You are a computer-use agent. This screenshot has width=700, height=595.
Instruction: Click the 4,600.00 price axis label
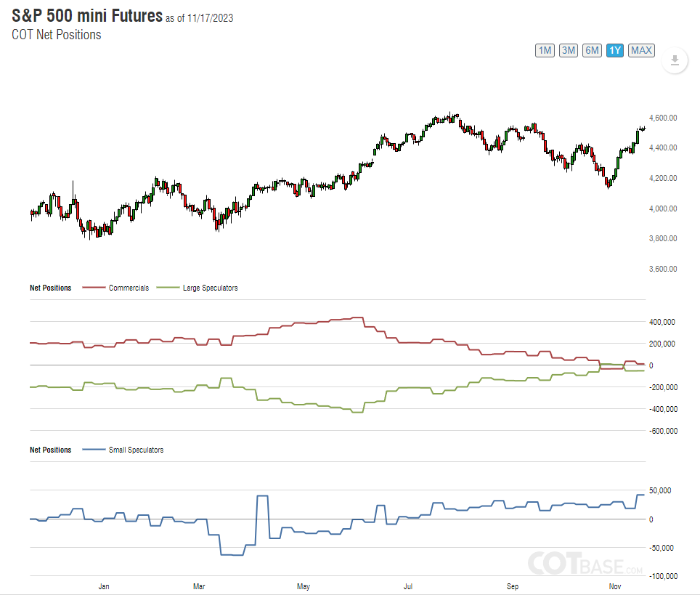tap(663, 118)
